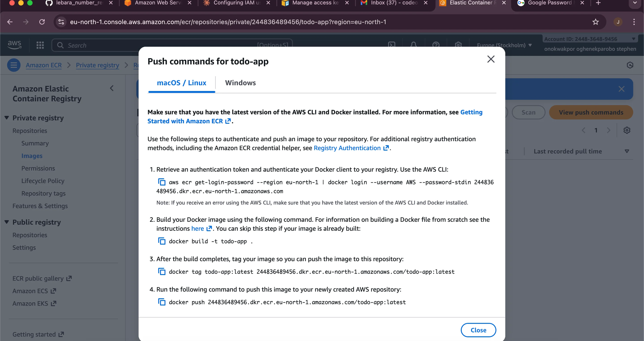Bookmark this page with the star icon
The width and height of the screenshot is (644, 341).
point(595,22)
